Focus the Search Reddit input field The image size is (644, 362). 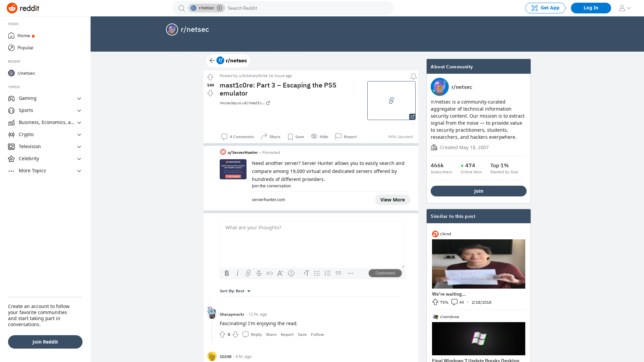[x=309, y=8]
